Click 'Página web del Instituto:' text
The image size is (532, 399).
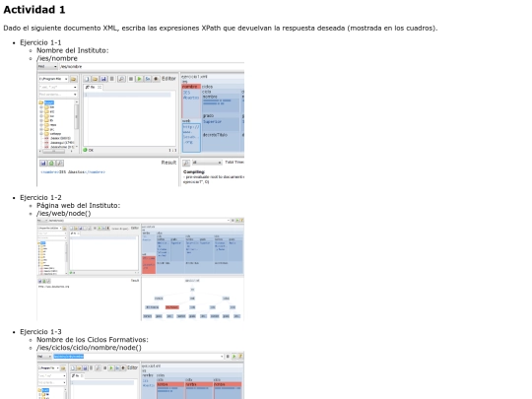tap(79, 205)
